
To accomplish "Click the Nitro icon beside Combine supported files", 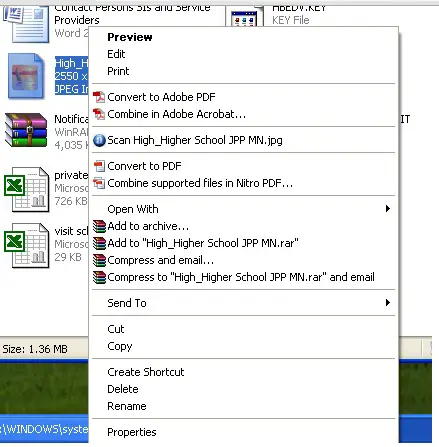I will tap(99, 183).
